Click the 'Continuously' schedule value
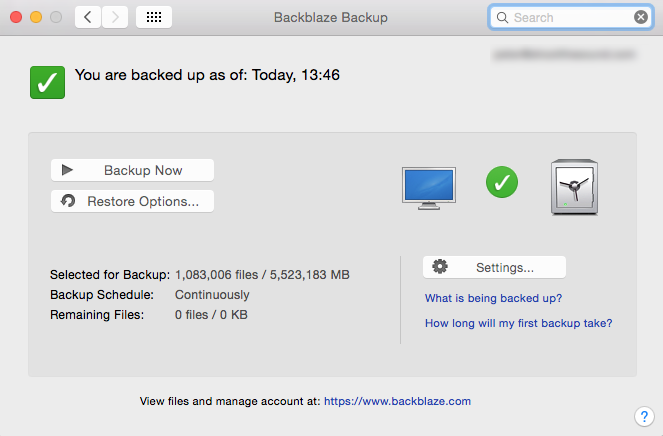This screenshot has width=663, height=436. [x=212, y=295]
